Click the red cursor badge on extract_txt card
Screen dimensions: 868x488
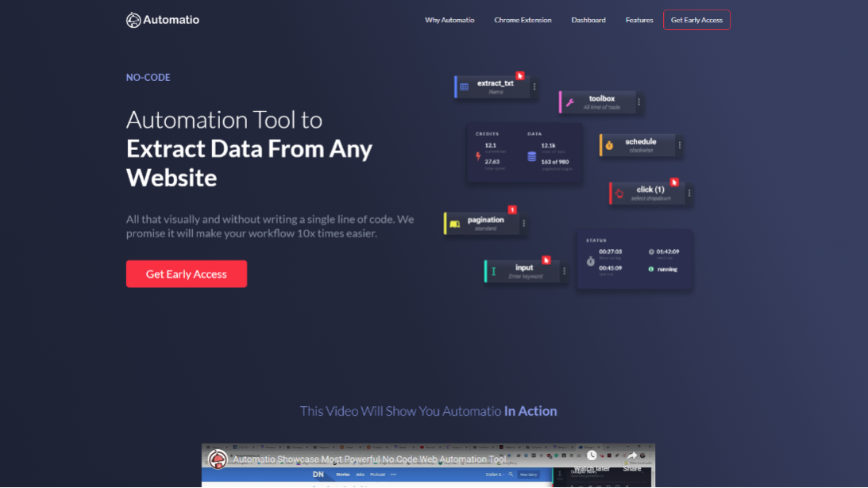pos(520,76)
